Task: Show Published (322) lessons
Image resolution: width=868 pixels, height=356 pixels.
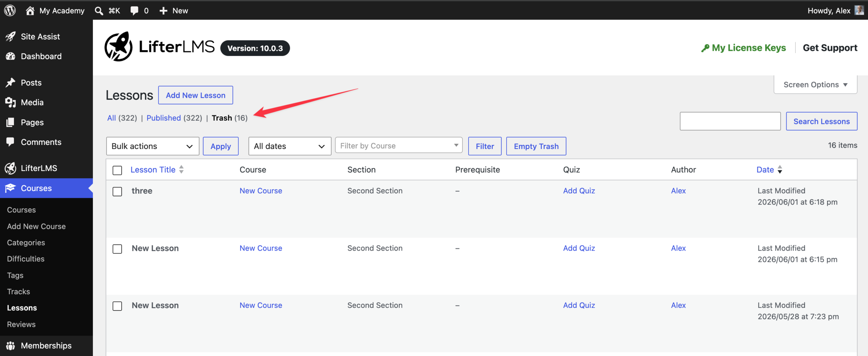Action: (x=174, y=118)
